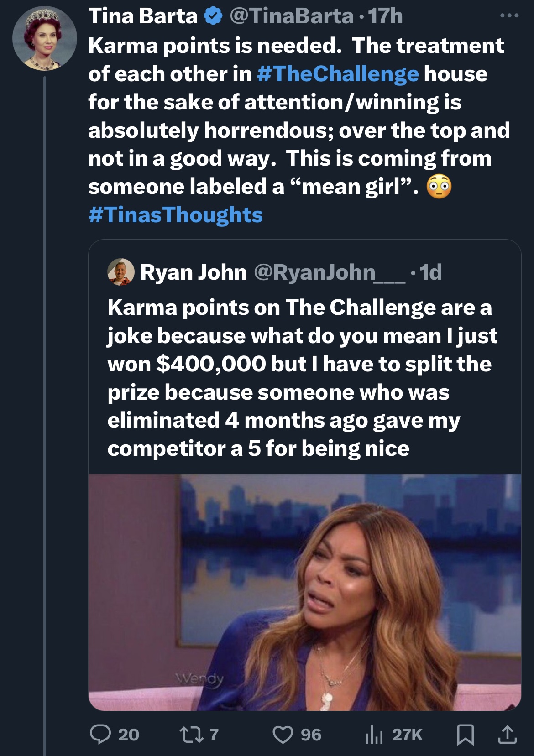
Task: Click the @RyanJohn___ handle
Action: 328,272
